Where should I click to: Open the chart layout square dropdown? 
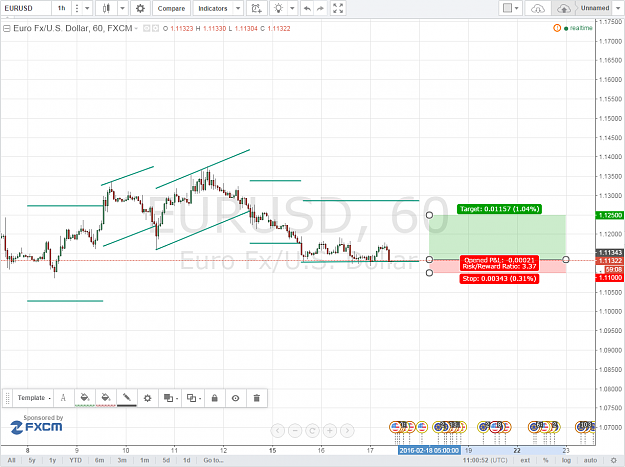[x=511, y=8]
